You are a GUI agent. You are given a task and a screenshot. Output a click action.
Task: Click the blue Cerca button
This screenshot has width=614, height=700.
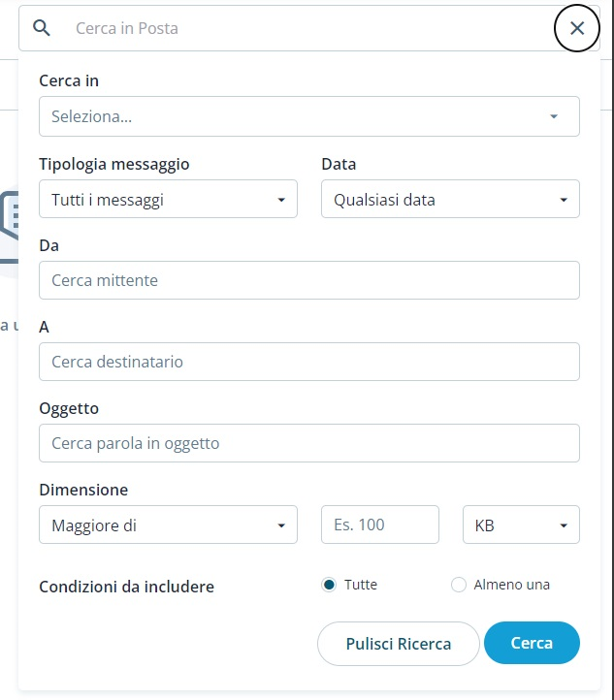532,643
